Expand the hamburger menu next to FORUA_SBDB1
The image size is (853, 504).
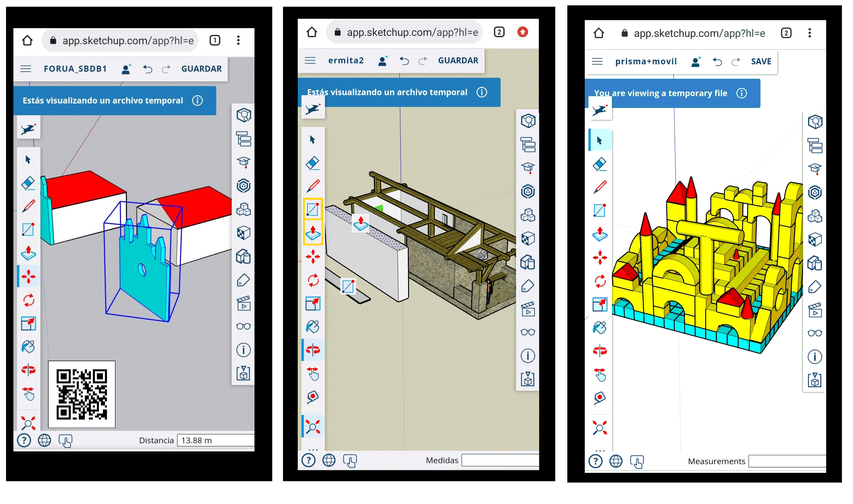tap(26, 69)
